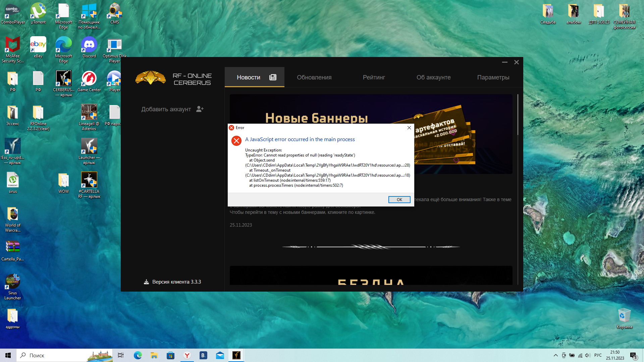
Task: Open Microsoft Store from the taskbar
Action: 170,355
